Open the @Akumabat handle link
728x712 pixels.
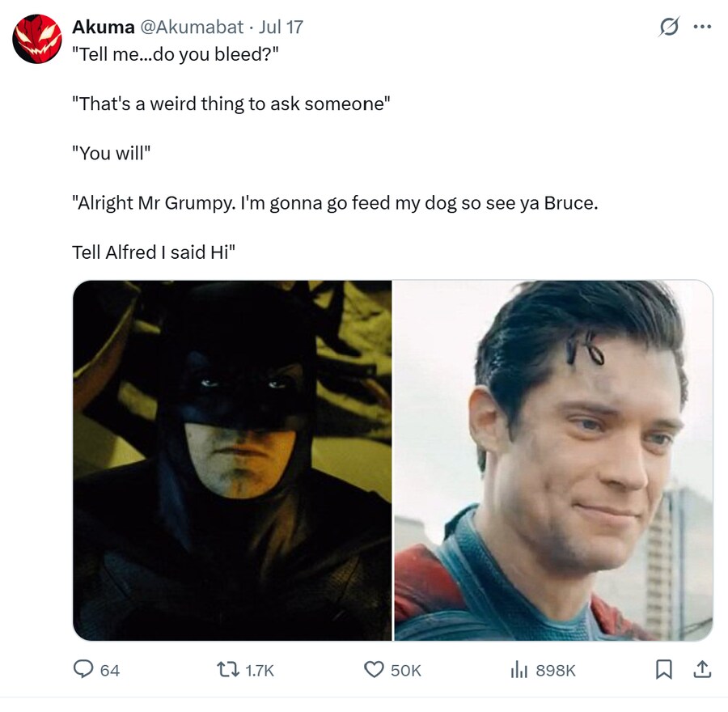point(192,27)
